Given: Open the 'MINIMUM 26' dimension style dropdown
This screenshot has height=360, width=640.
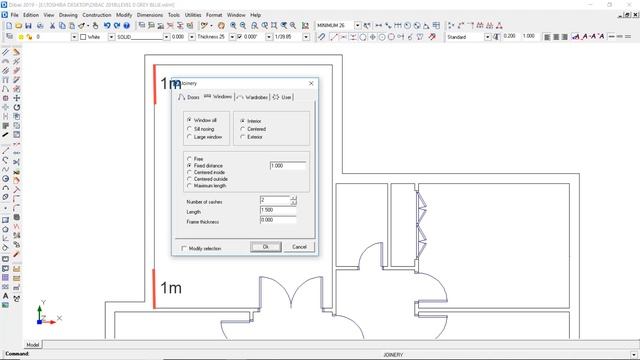Looking at the screenshot, I should [358, 25].
